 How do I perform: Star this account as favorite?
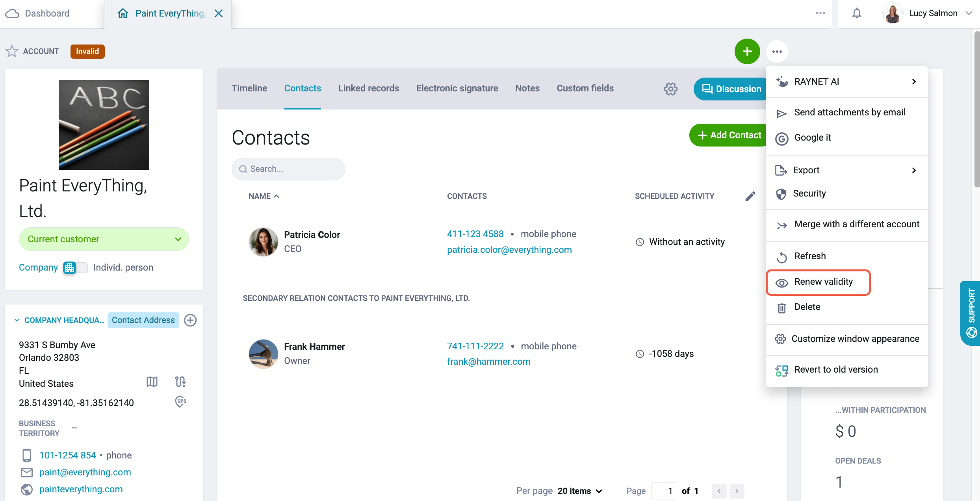12,51
